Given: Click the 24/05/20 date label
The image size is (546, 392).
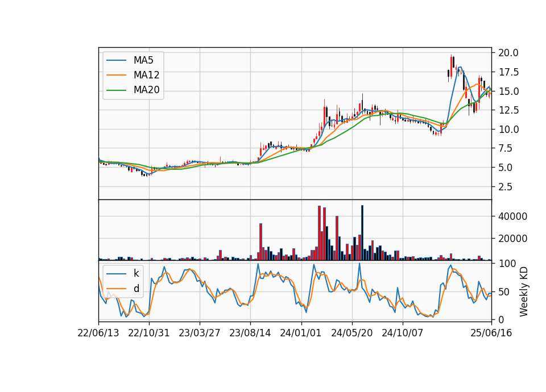Looking at the screenshot, I should click(351, 333).
